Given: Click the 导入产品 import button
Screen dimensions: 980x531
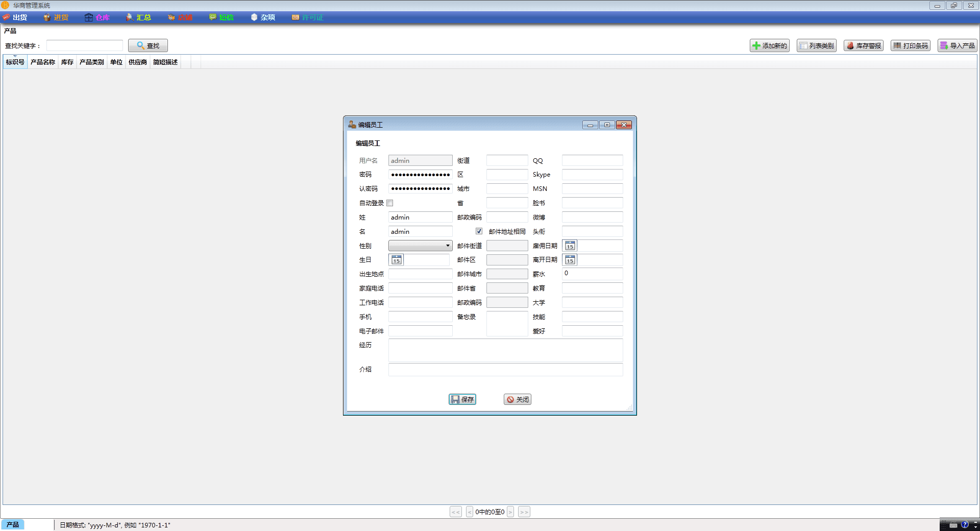Looking at the screenshot, I should pyautogui.click(x=958, y=45).
